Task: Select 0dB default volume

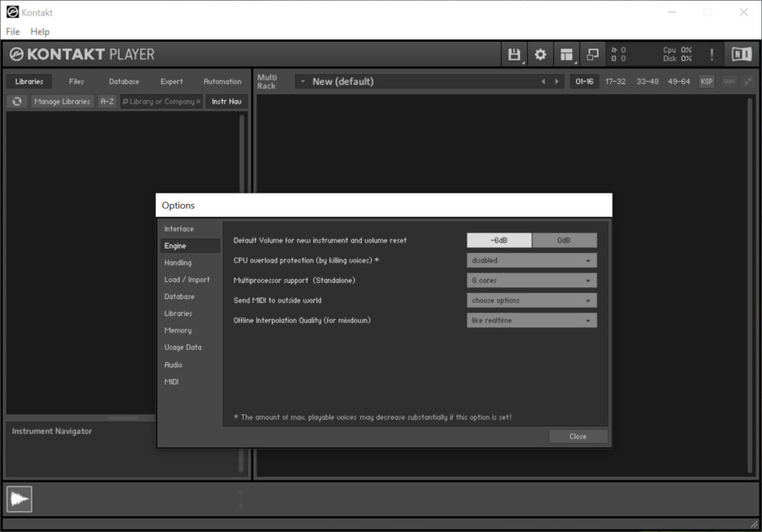Action: (564, 240)
